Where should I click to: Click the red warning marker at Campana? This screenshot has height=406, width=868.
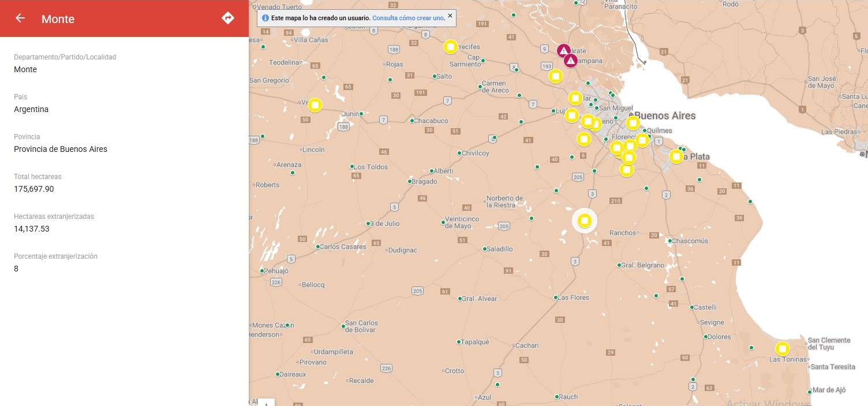point(570,61)
